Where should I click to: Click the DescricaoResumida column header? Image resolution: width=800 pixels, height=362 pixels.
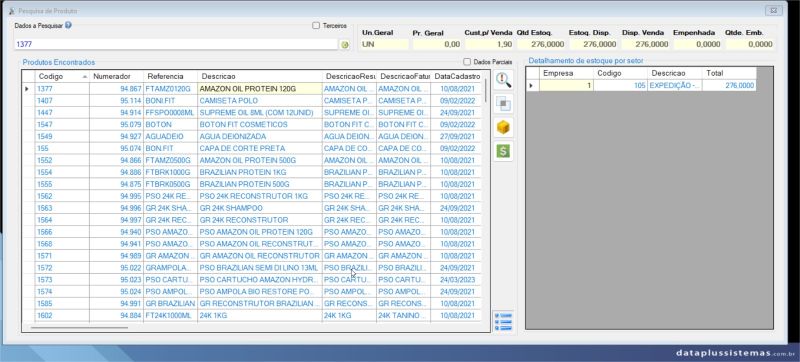tap(349, 76)
